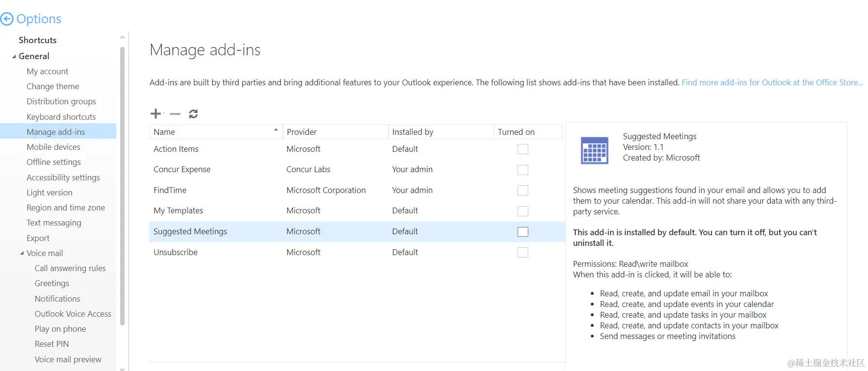This screenshot has height=371, width=868.
Task: Select Outlook Voice Access
Action: coord(73,314)
